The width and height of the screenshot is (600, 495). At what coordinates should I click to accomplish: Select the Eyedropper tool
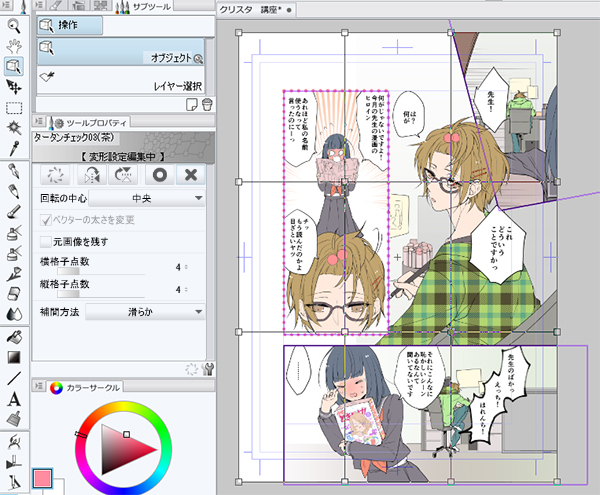pos(14,148)
